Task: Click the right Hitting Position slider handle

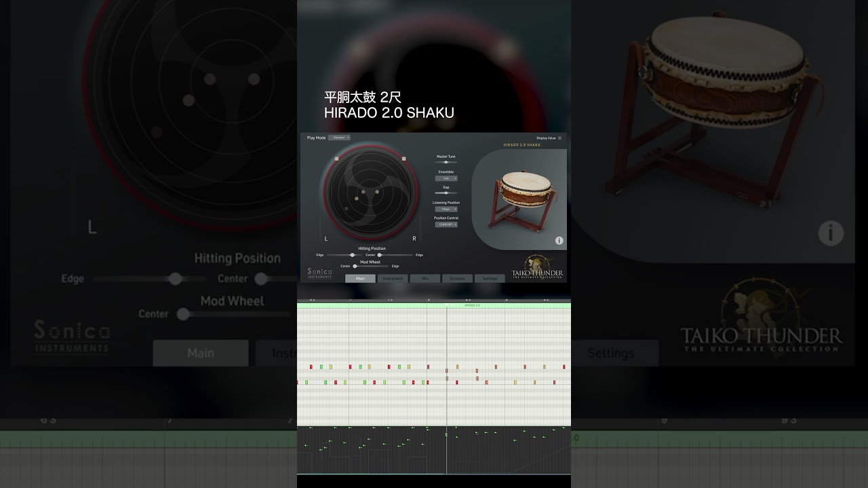Action: click(x=379, y=255)
